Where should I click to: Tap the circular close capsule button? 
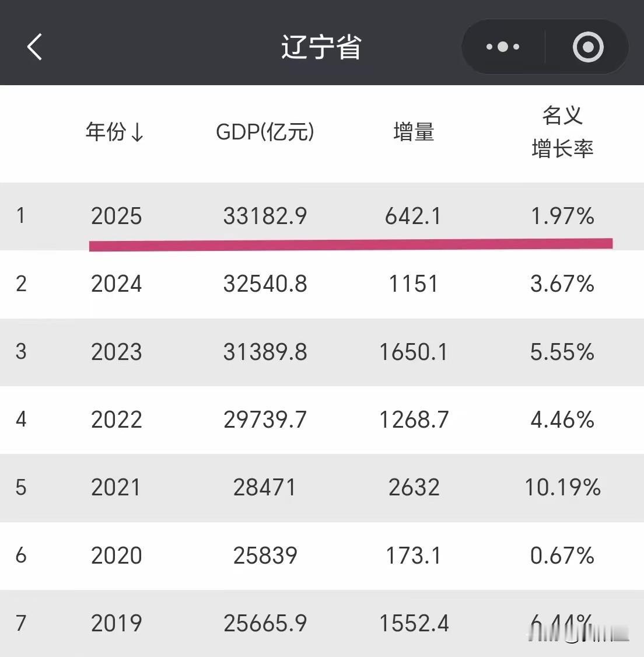tap(588, 47)
